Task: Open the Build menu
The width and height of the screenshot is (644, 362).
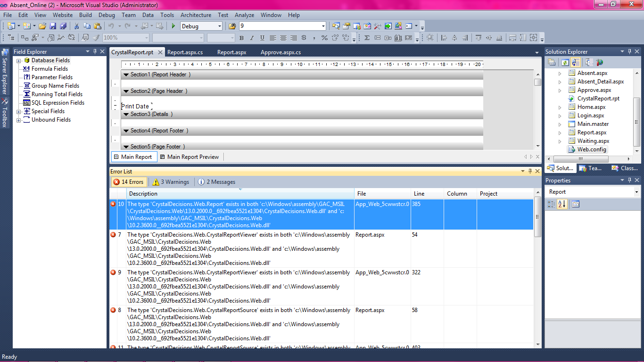Action: coord(85,15)
